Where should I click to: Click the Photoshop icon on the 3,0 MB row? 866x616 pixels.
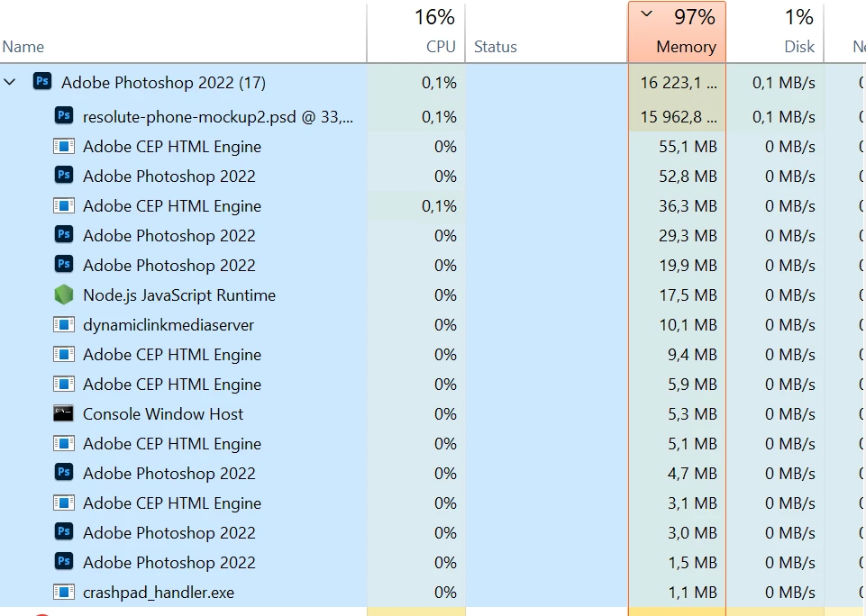pos(63,532)
